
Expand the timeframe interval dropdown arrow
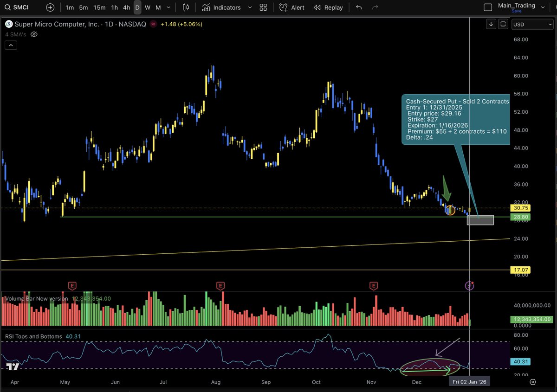168,7
